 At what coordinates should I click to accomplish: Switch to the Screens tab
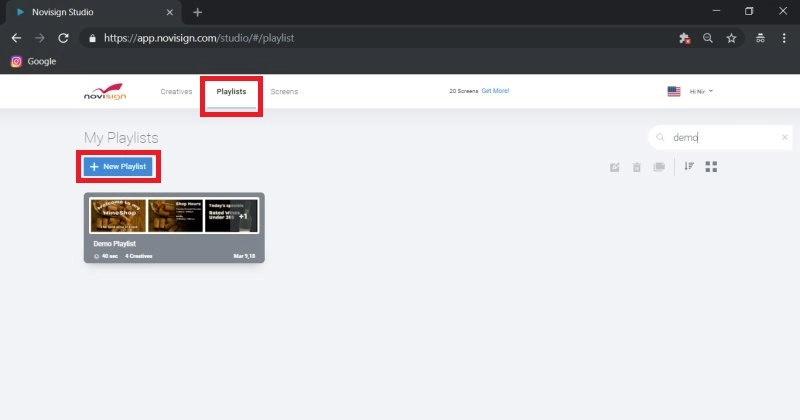pos(284,91)
